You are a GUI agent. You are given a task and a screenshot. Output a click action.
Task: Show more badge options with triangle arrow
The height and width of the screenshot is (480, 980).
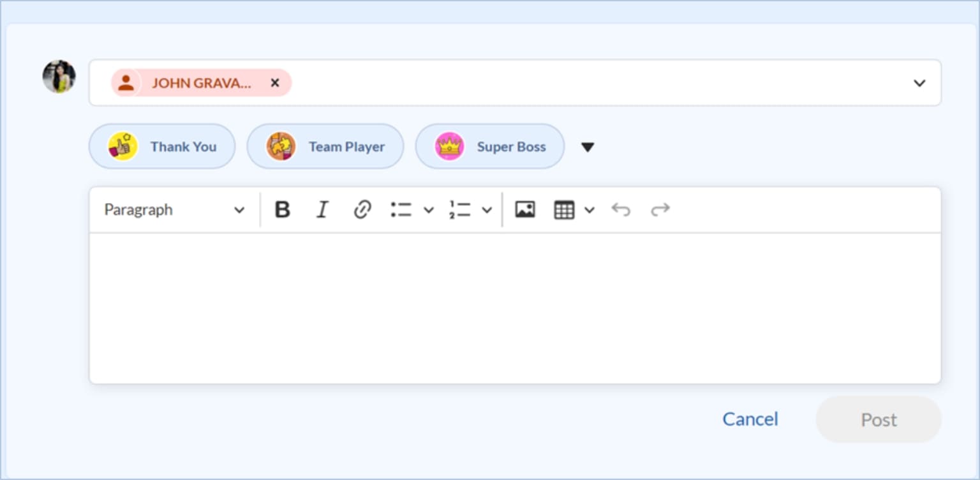(x=588, y=147)
